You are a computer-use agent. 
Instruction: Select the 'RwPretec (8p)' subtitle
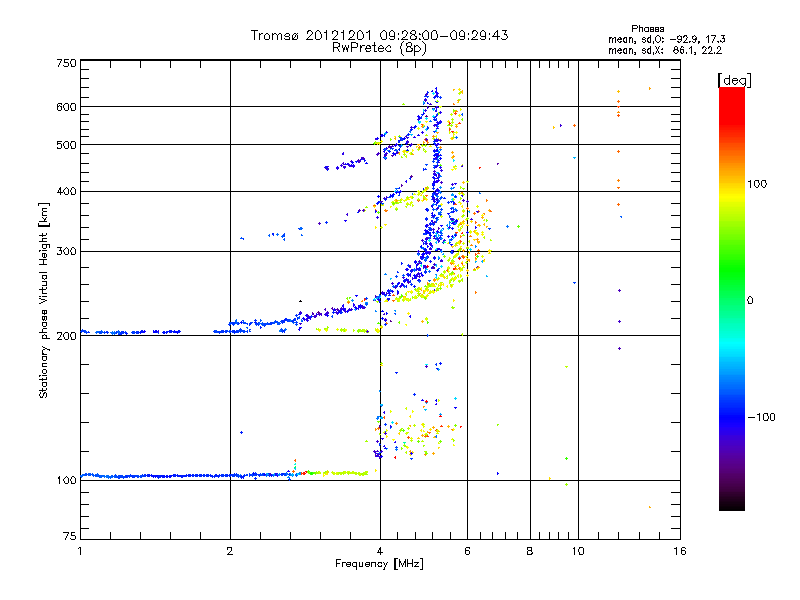click(x=379, y=48)
